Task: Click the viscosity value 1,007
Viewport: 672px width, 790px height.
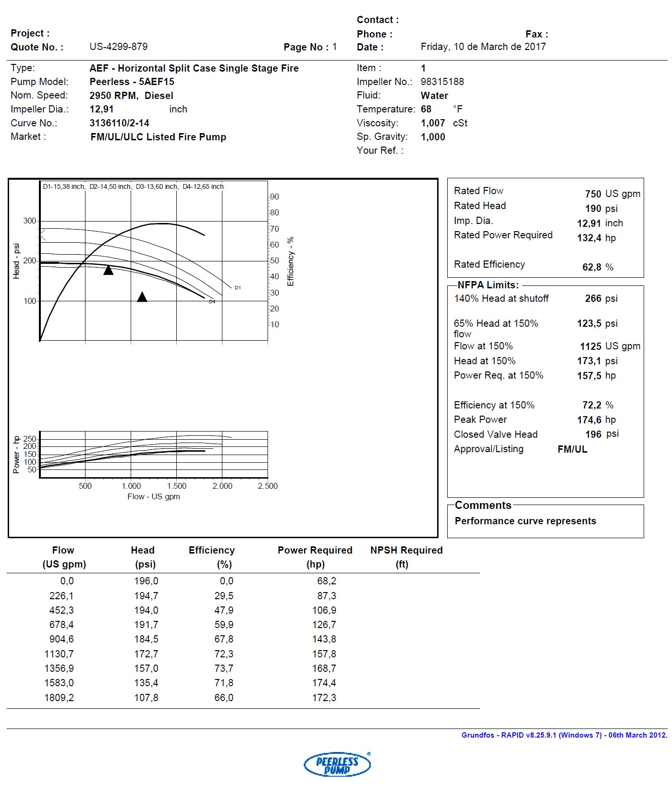Action: click(x=433, y=123)
